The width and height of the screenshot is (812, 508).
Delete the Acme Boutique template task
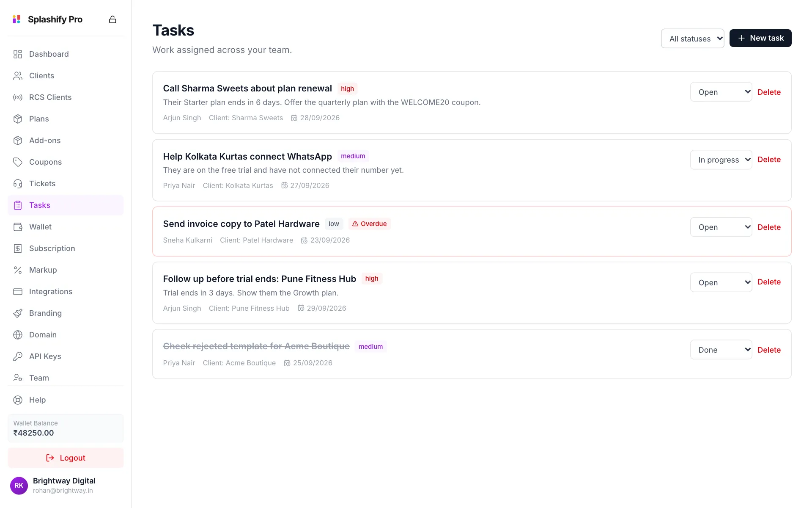(x=769, y=350)
